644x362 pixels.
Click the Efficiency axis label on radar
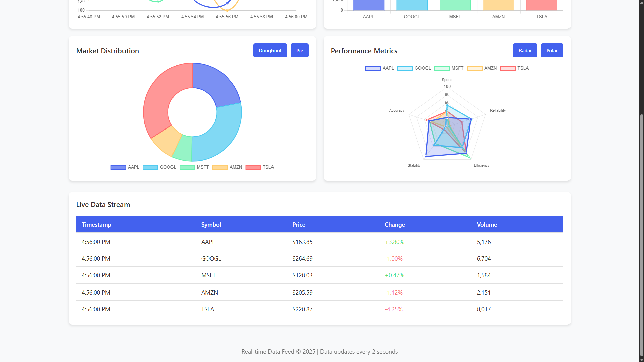(481, 166)
